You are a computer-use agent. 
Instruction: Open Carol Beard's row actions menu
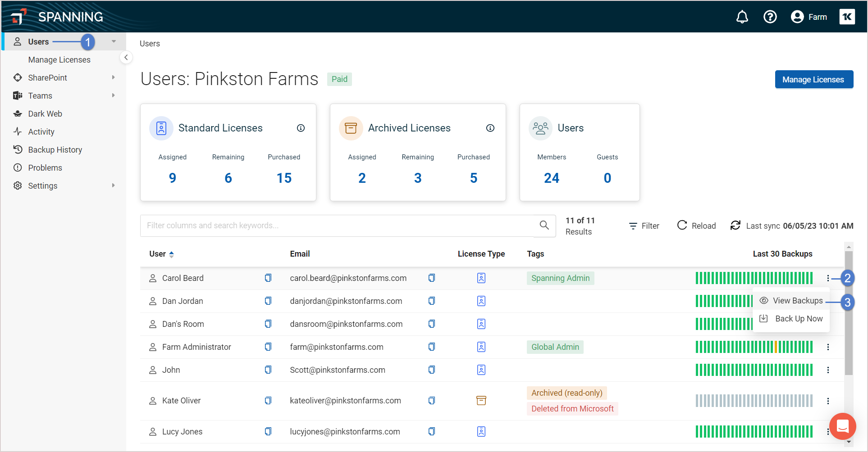coord(828,278)
